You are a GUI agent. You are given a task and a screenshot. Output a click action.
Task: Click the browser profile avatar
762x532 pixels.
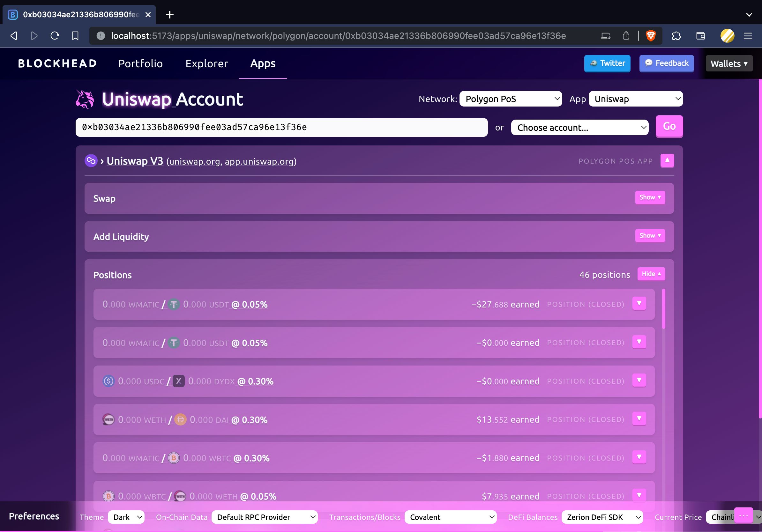pyautogui.click(x=727, y=36)
